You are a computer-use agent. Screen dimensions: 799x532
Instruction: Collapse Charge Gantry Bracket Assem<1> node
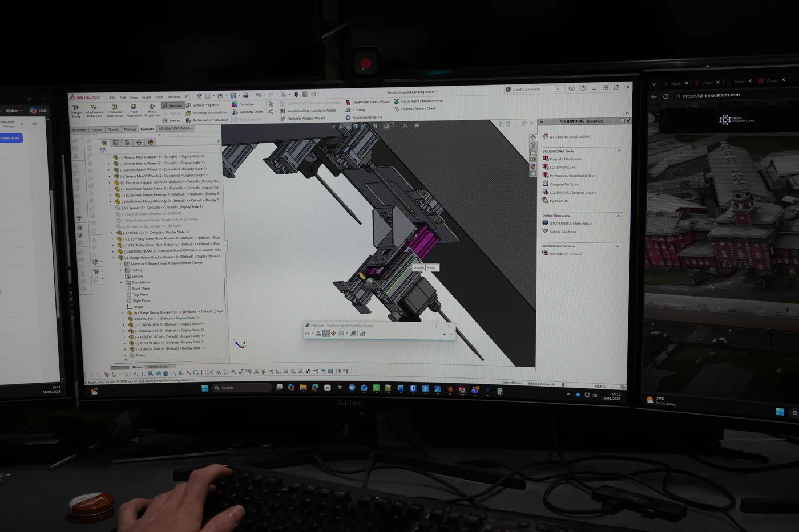coord(114,258)
